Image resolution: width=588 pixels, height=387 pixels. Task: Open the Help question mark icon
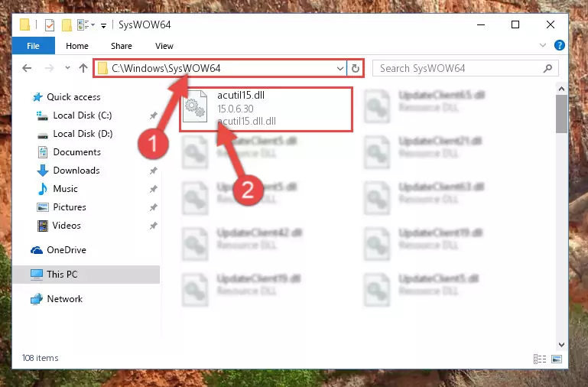pyautogui.click(x=560, y=45)
